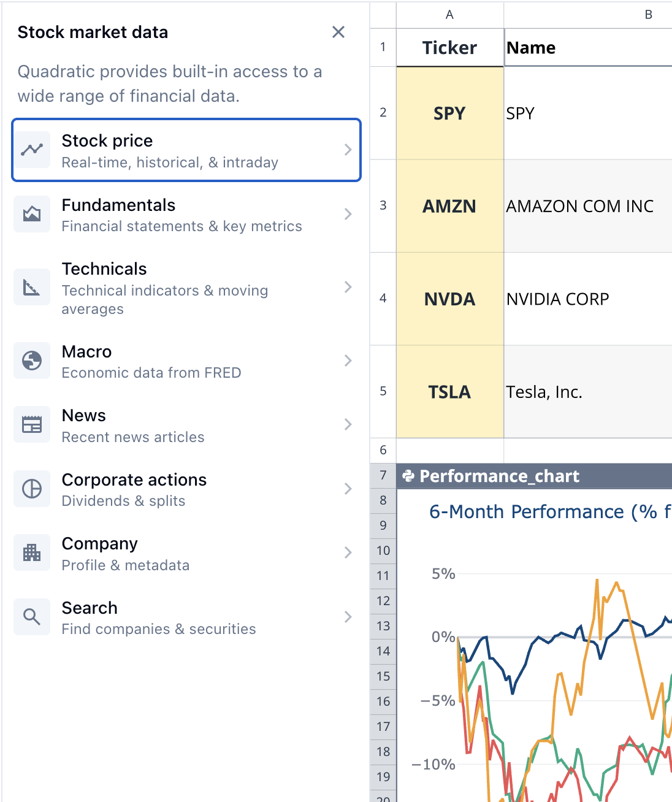Click the Search magnifier icon

[32, 617]
